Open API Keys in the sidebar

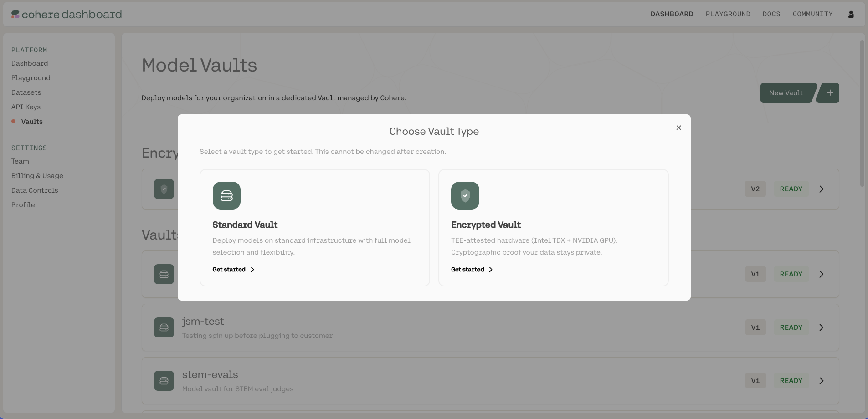[x=26, y=107]
